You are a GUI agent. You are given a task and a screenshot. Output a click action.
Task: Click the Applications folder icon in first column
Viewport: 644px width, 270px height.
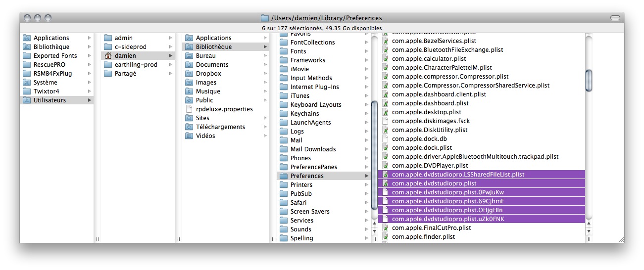[x=27, y=38]
